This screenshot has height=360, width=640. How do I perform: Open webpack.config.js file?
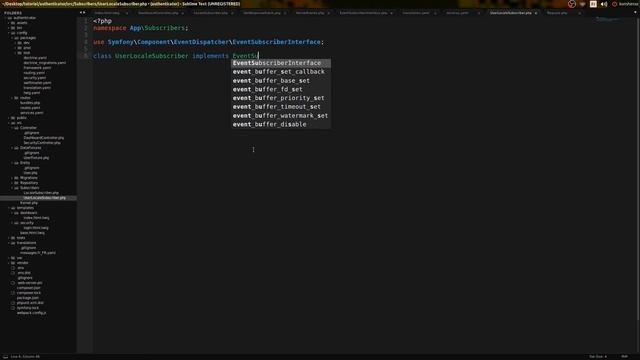(31, 313)
